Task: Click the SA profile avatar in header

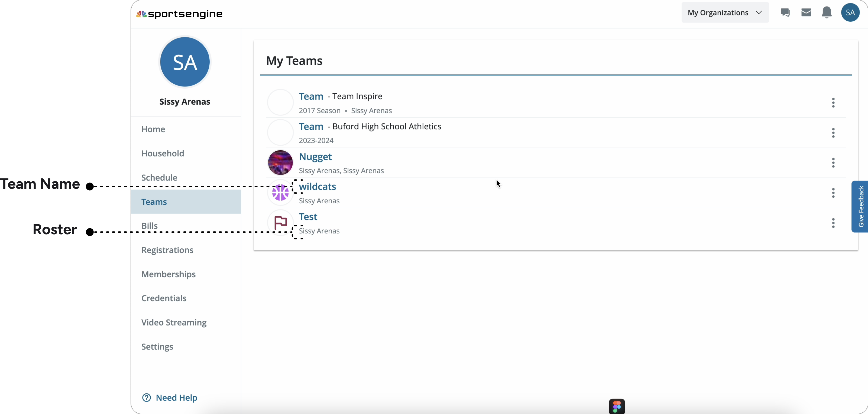Action: 850,12
